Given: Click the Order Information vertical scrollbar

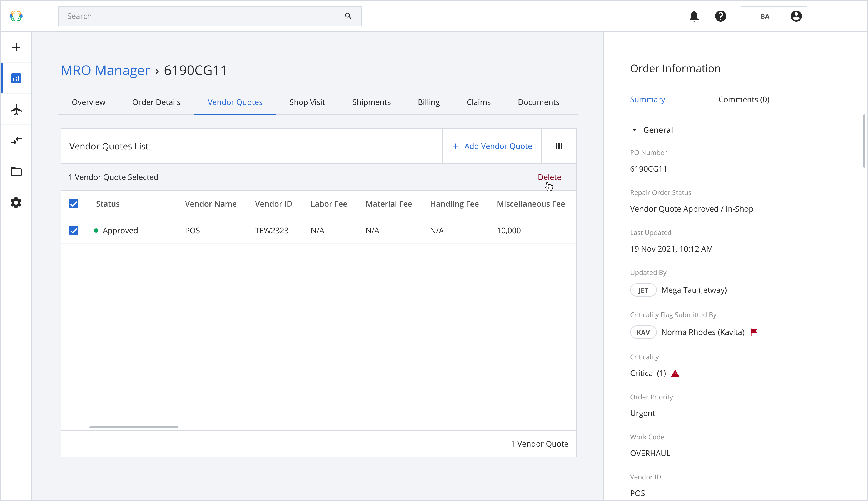Looking at the screenshot, I should pyautogui.click(x=864, y=141).
